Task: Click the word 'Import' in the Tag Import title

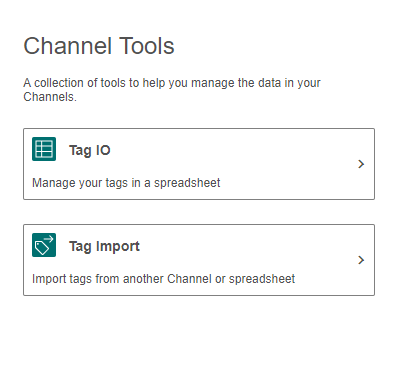Action: (118, 247)
